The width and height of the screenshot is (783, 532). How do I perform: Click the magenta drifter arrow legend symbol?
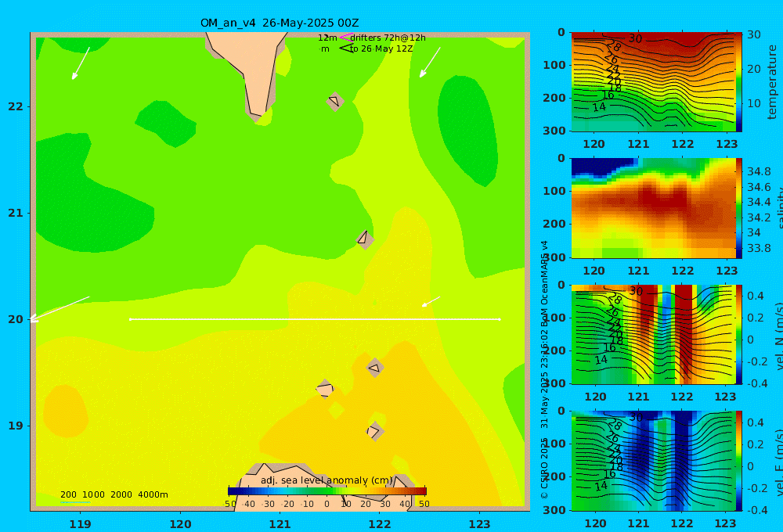[345, 38]
